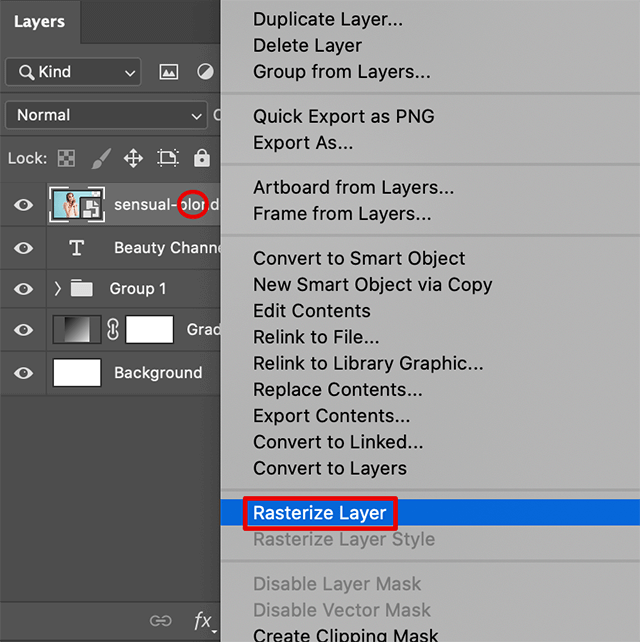Click the prevent artboard auto-nesting lock icon
The height and width of the screenshot is (642, 640).
coord(168,158)
